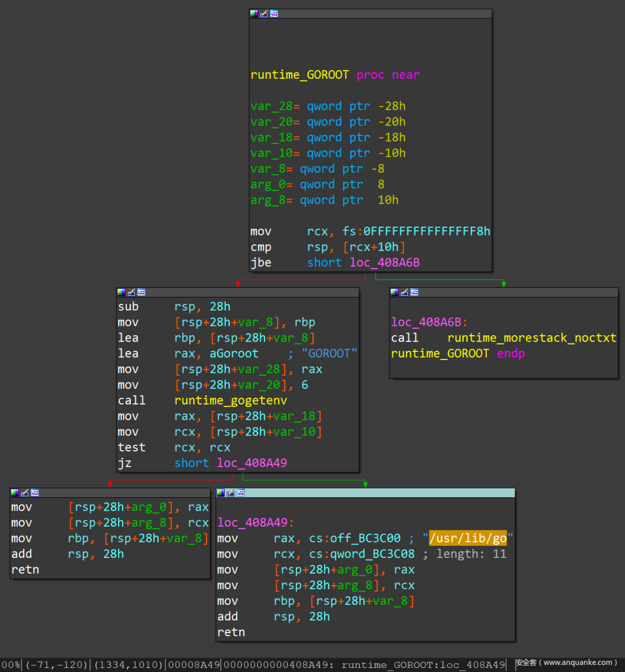Click the aGoroot string reference

click(x=234, y=353)
